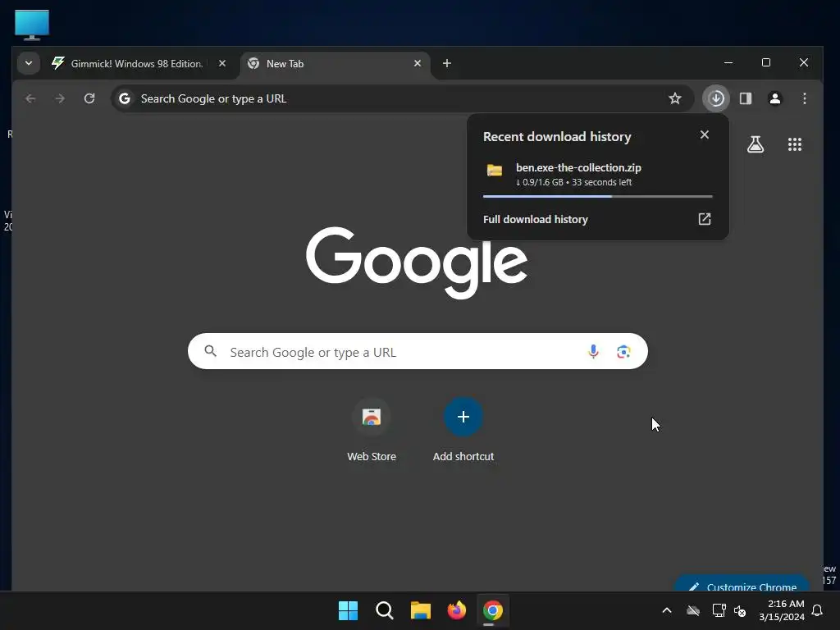Open Search Labs flask icon
Image resolution: width=840 pixels, height=630 pixels.
[756, 144]
